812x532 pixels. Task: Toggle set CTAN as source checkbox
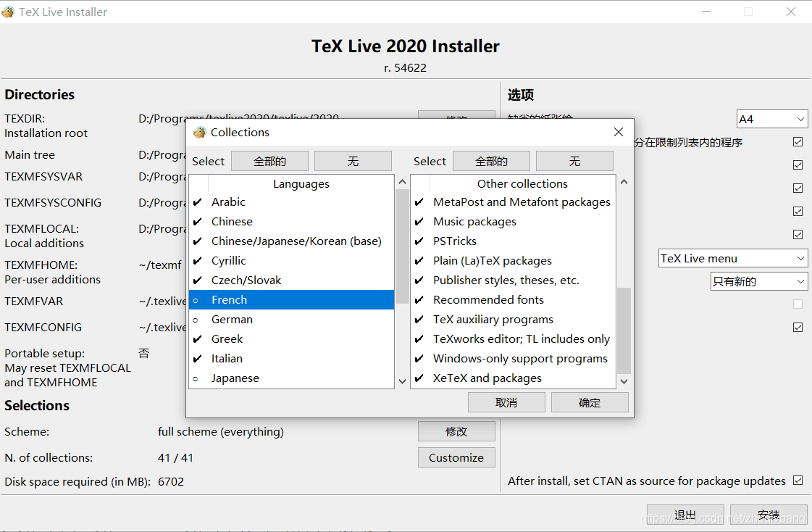coord(798,481)
